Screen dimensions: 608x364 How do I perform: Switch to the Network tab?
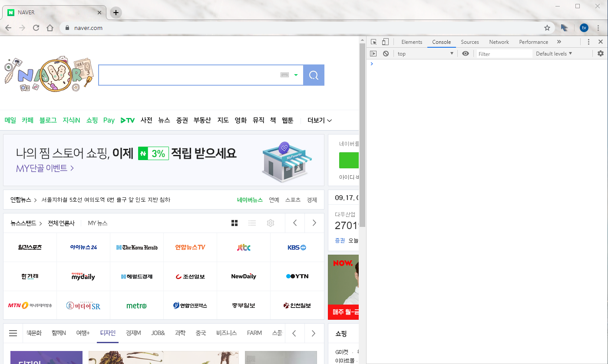(x=499, y=42)
